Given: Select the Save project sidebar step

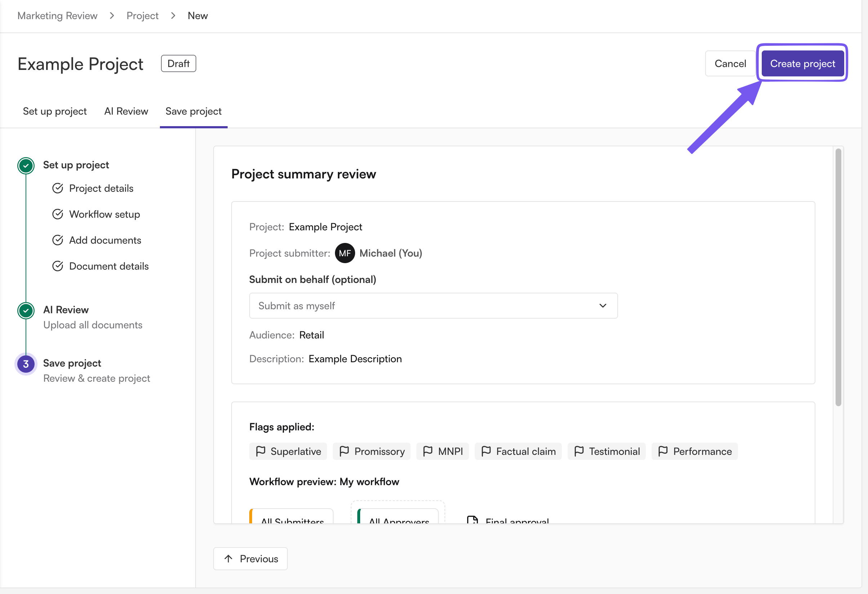Looking at the screenshot, I should click(72, 363).
